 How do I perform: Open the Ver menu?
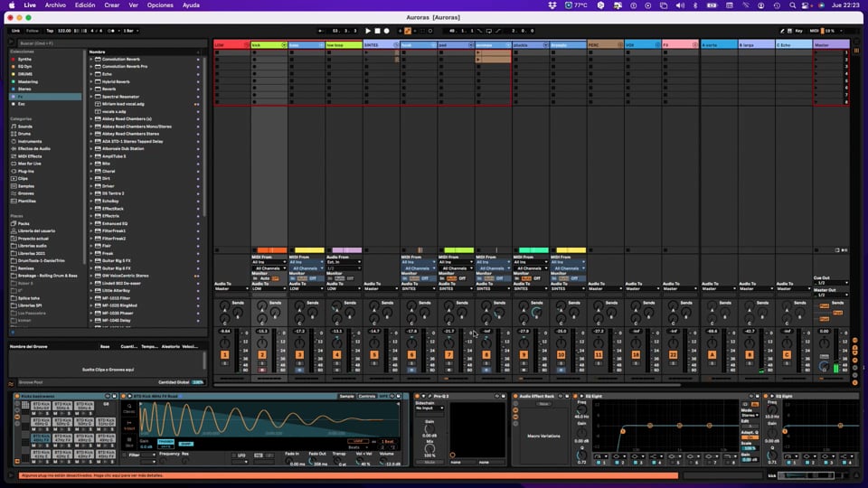pyautogui.click(x=134, y=5)
